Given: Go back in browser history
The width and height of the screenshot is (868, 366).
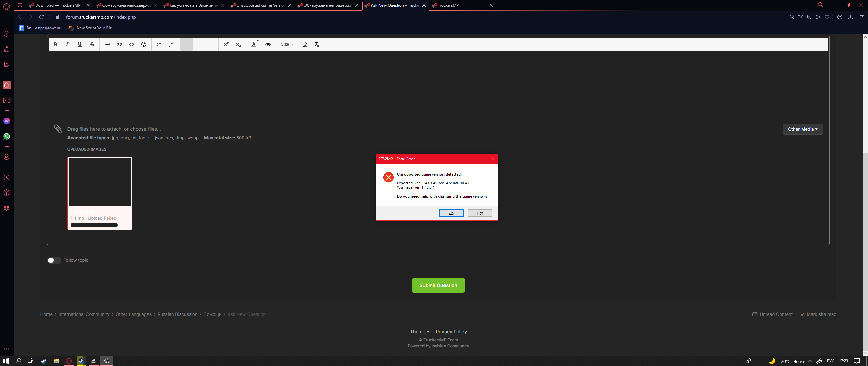Looking at the screenshot, I should (x=20, y=17).
